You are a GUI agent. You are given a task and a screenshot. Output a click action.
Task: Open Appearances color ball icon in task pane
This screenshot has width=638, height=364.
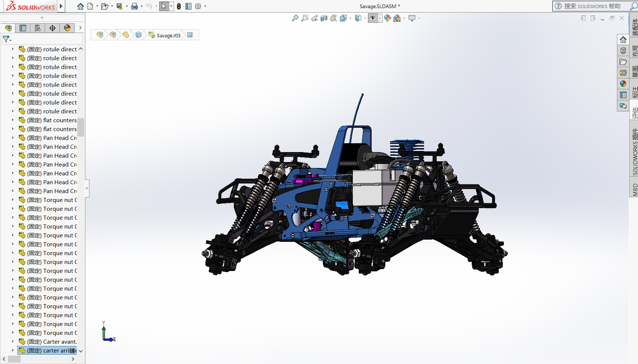623,84
